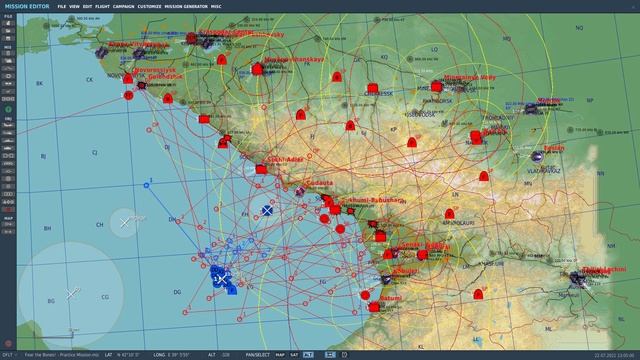The height and width of the screenshot is (360, 640).
Task: Select the Tbilisi-Lochini airbase icon
Action: pyautogui.click(x=577, y=278)
